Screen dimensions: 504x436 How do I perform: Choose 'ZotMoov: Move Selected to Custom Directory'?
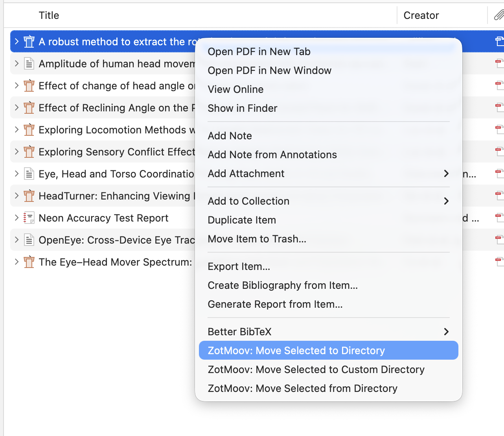(x=329, y=369)
